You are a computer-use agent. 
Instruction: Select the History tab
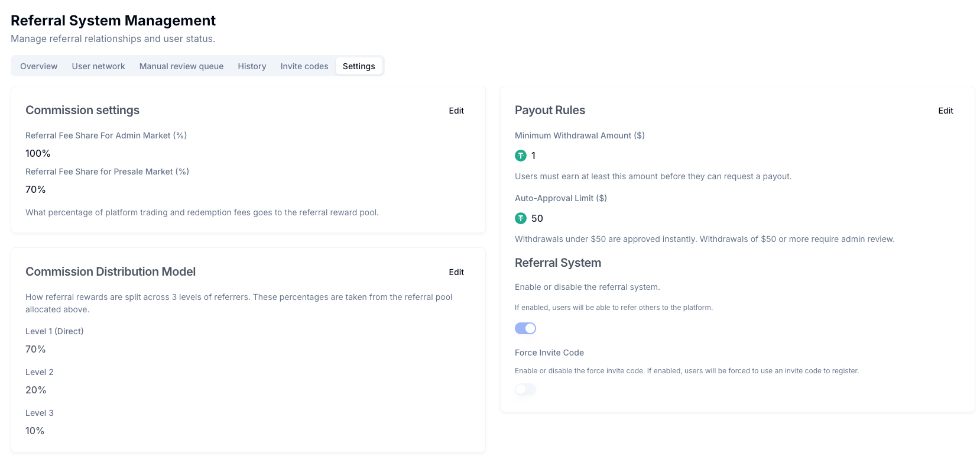[x=252, y=66]
